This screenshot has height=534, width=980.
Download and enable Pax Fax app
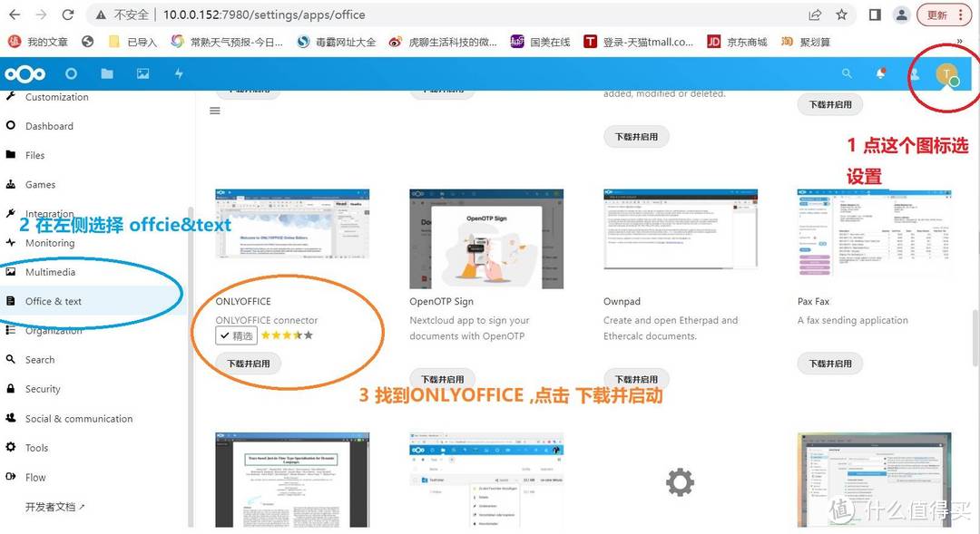tap(830, 364)
